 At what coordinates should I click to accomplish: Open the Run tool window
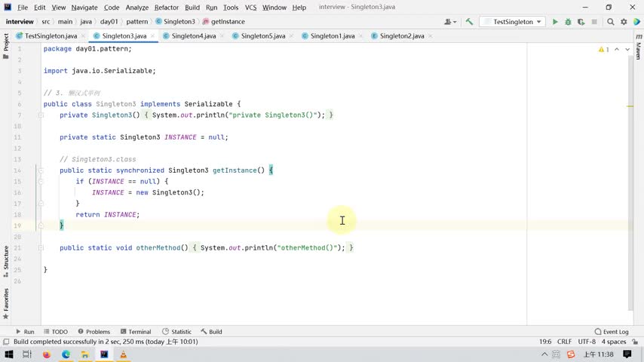pos(25,332)
